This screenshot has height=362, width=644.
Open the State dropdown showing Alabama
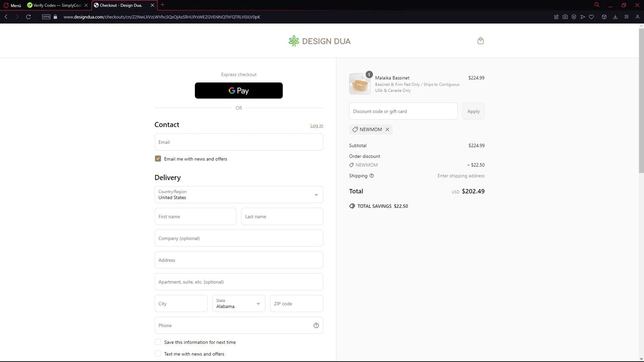tap(239, 304)
